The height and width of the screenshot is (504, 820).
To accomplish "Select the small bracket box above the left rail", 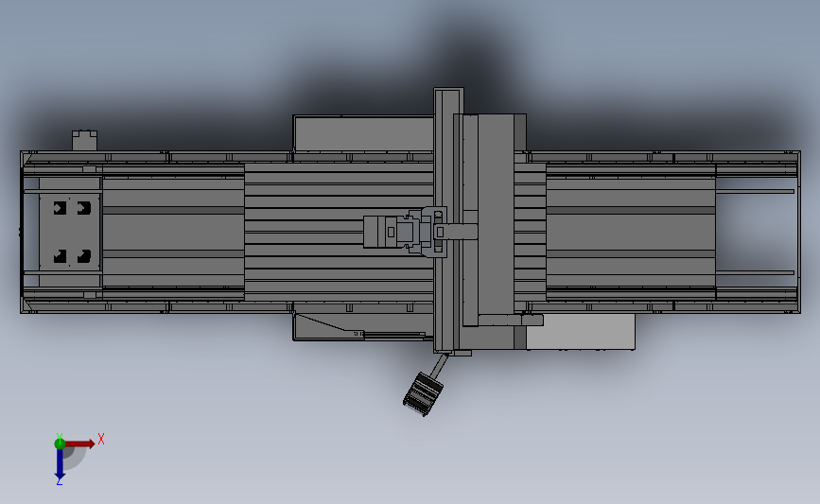I will click(x=85, y=140).
